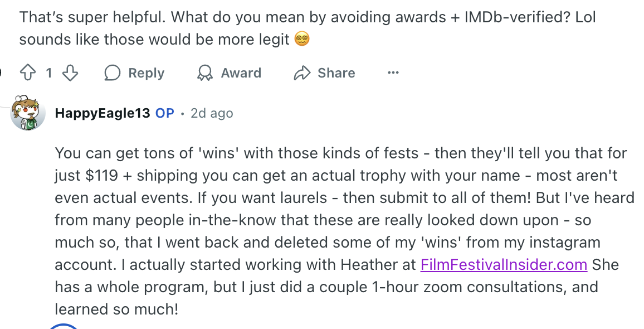Click the blue OP label

coord(165,113)
